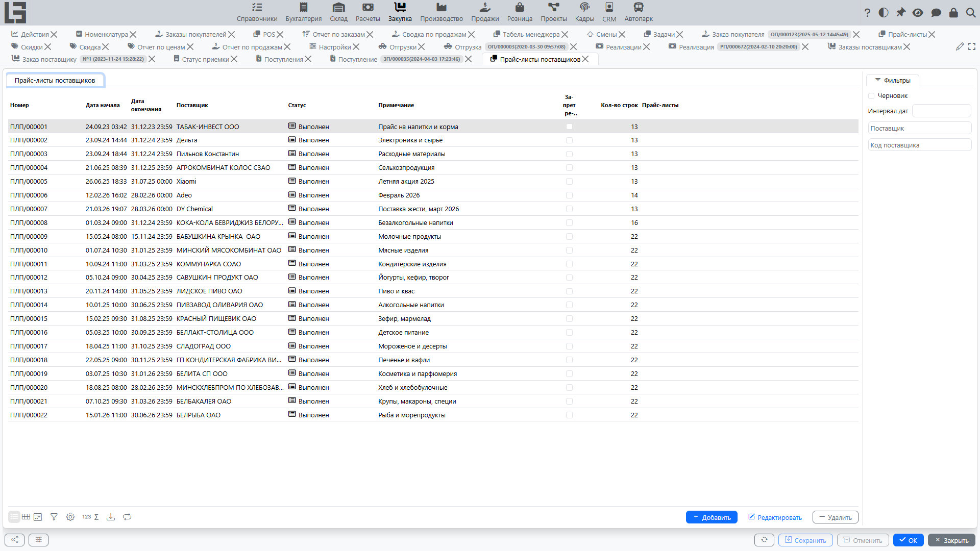980x551 pixels.
Task: Click the OK button
Action: [x=909, y=540]
